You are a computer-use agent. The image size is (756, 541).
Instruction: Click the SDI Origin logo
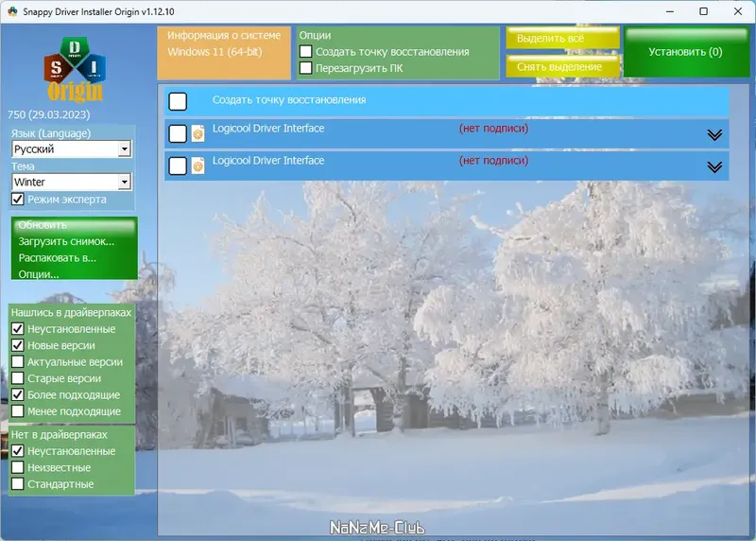tap(75, 69)
